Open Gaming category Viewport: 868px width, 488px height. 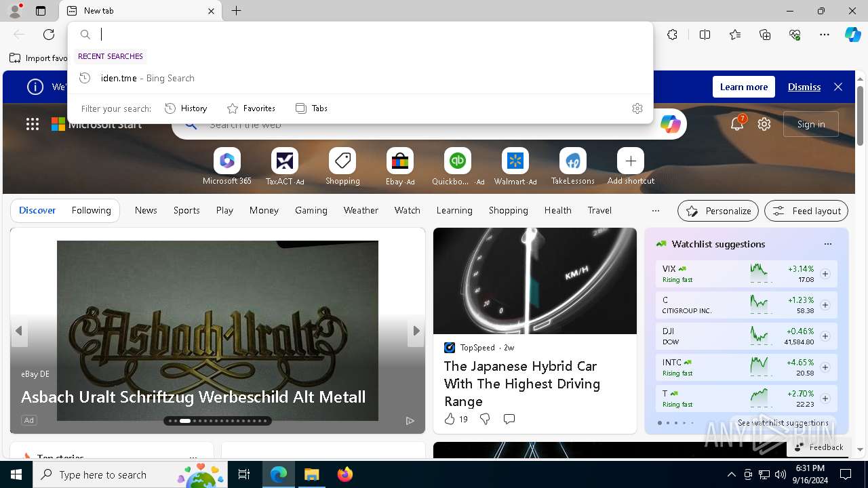point(311,211)
